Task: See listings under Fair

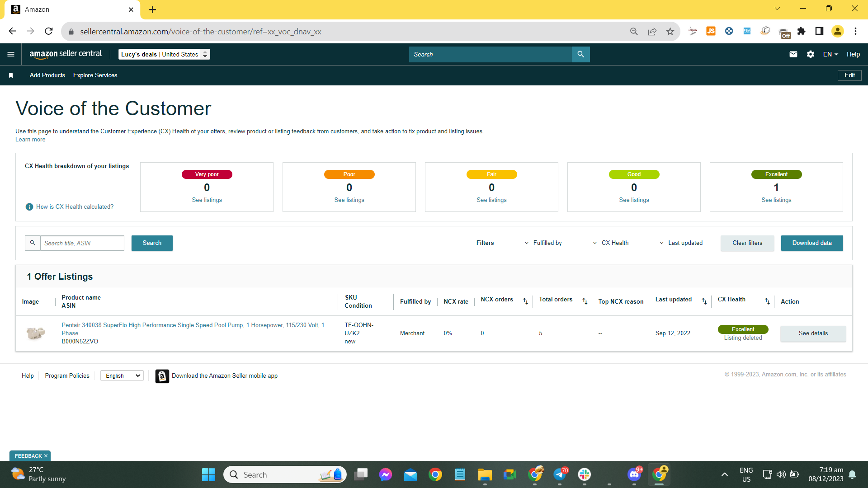Action: tap(492, 200)
